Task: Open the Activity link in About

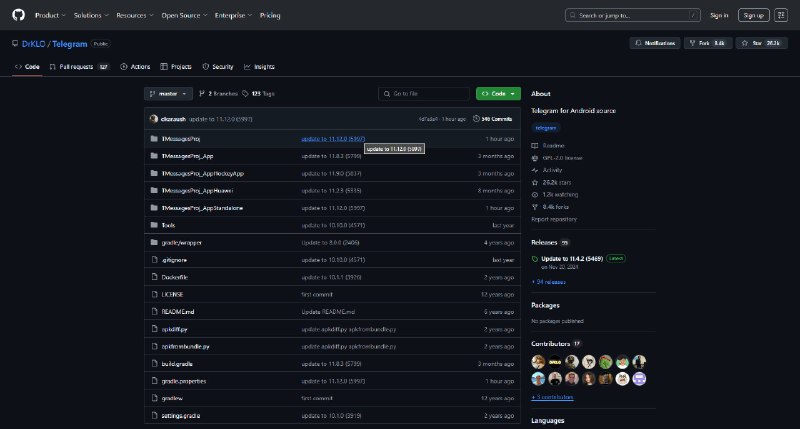Action: pos(547,170)
